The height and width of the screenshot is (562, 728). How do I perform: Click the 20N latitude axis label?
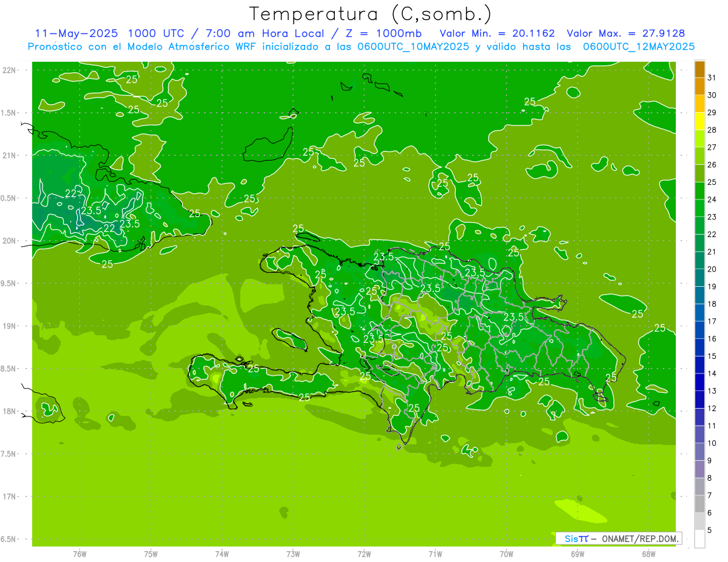click(x=9, y=241)
